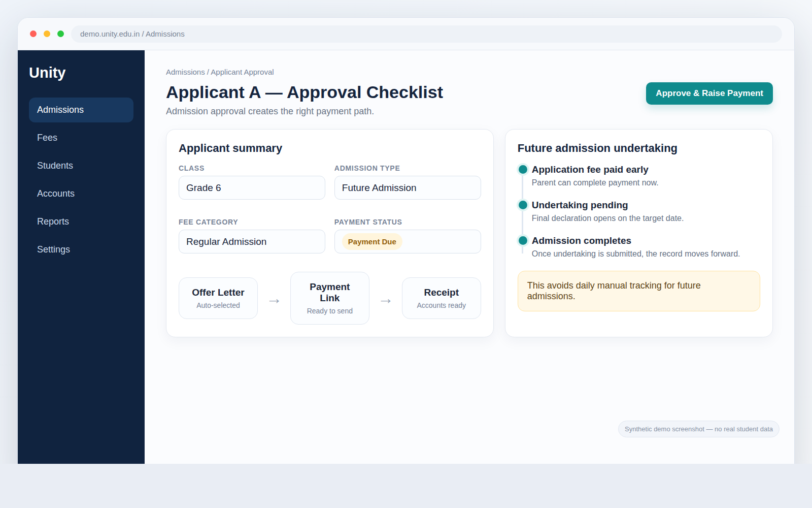The height and width of the screenshot is (508, 812).
Task: Select the Payment Link step card
Action: (330, 298)
